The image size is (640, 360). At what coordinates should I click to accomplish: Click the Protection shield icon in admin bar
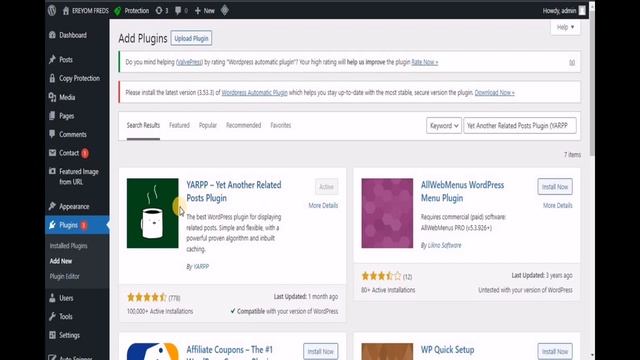point(118,11)
